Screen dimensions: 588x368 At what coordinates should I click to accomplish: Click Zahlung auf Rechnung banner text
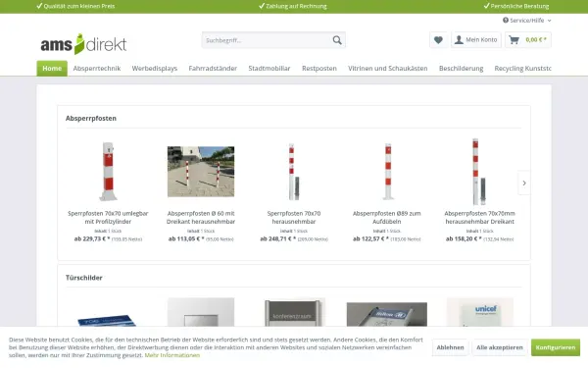tap(296, 6)
